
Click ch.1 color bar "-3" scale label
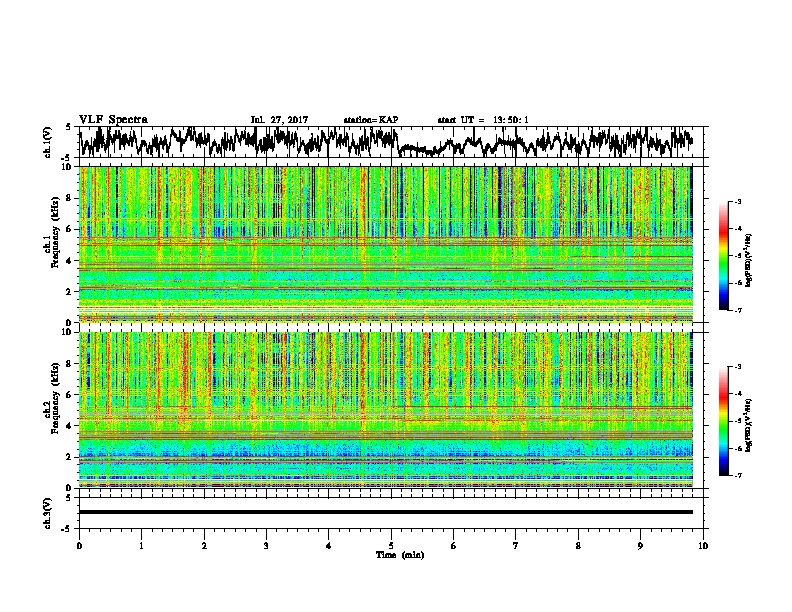[x=737, y=201]
